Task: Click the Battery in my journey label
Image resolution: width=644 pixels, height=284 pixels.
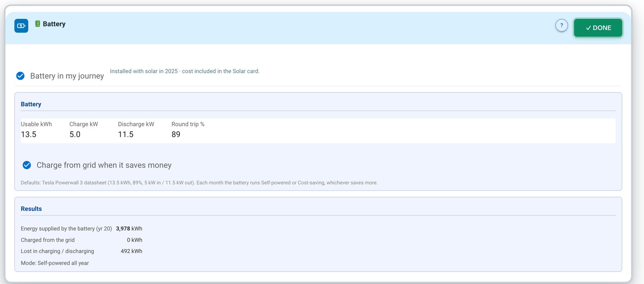Action: pos(67,76)
